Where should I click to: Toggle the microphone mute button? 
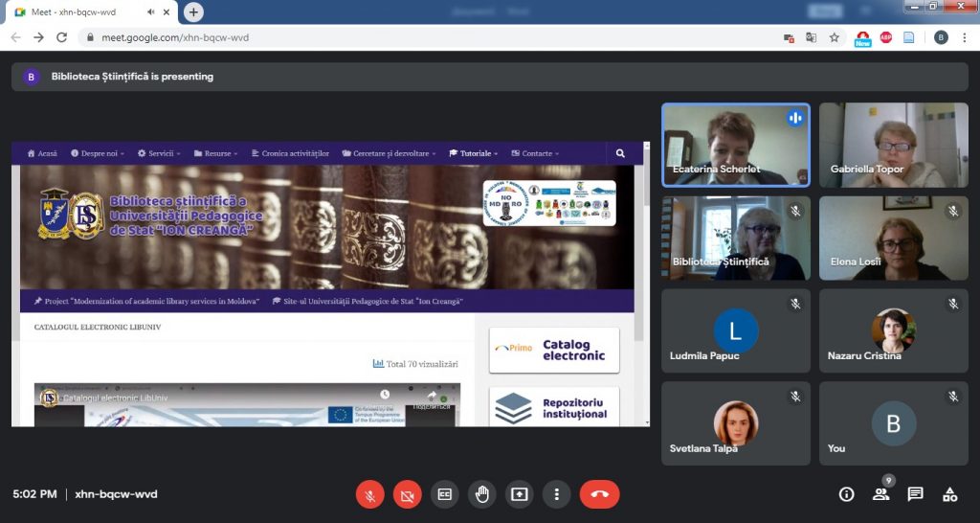pos(370,495)
